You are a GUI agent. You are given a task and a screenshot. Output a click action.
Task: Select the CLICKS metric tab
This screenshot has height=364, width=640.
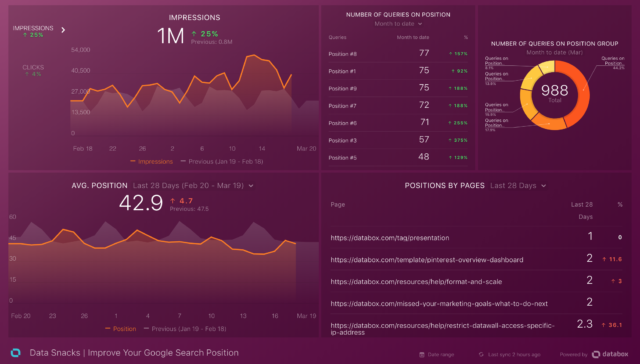click(33, 71)
